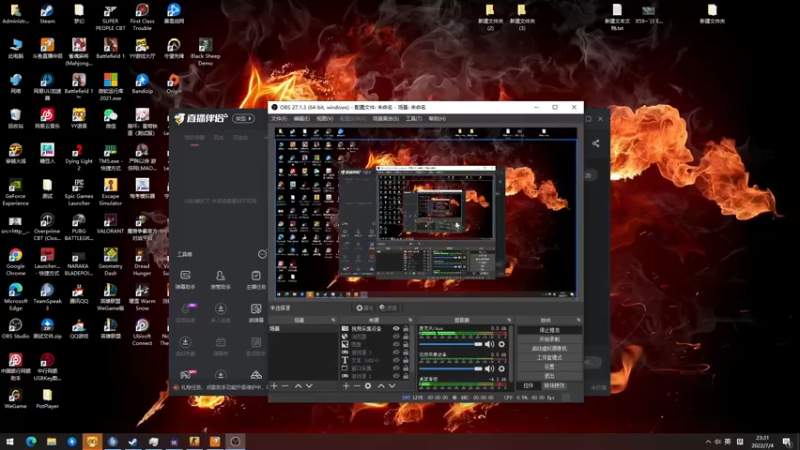Viewport: 800px width, 450px height.
Task: Click 开始录制 to start recording
Action: tap(549, 339)
